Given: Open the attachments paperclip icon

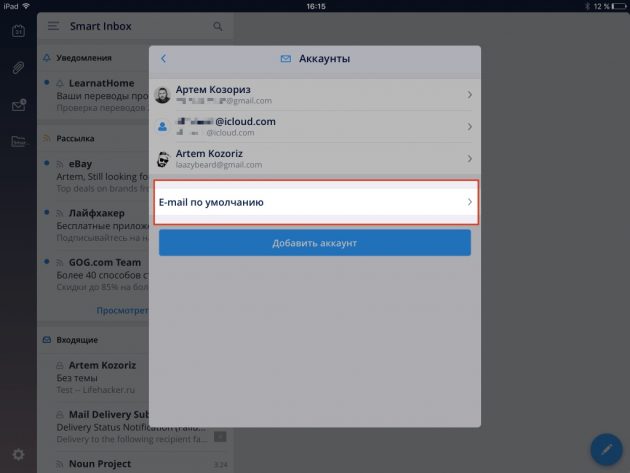Looking at the screenshot, I should point(18,68).
